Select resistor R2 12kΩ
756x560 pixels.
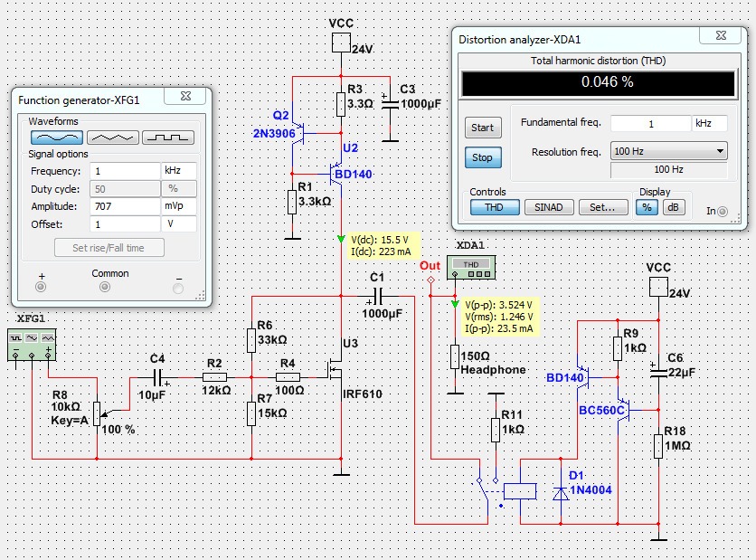point(214,377)
